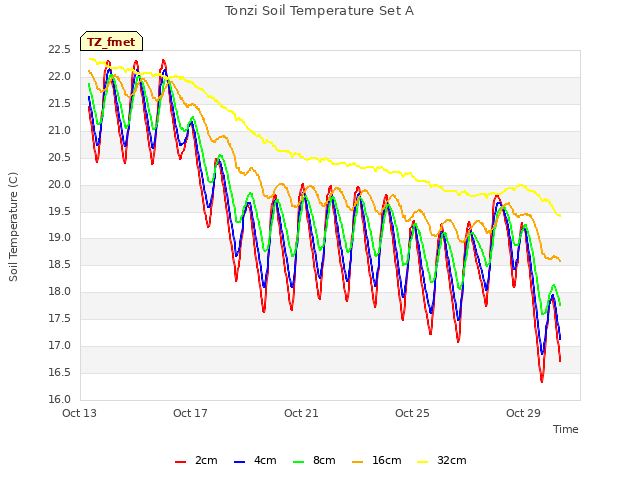Image resolution: width=640 pixels, height=480 pixels.
Task: Click the Oct 17 x-axis tick label
Action: 190,413
